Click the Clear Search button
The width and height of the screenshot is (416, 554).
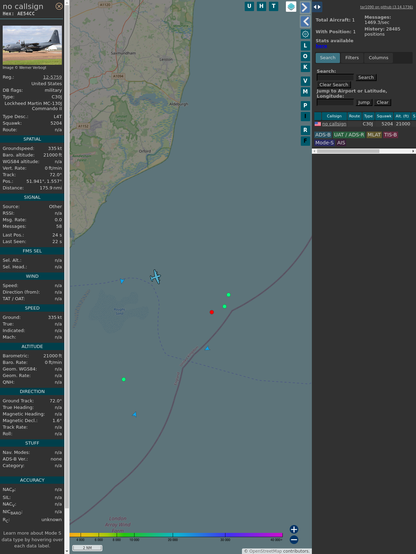334,85
